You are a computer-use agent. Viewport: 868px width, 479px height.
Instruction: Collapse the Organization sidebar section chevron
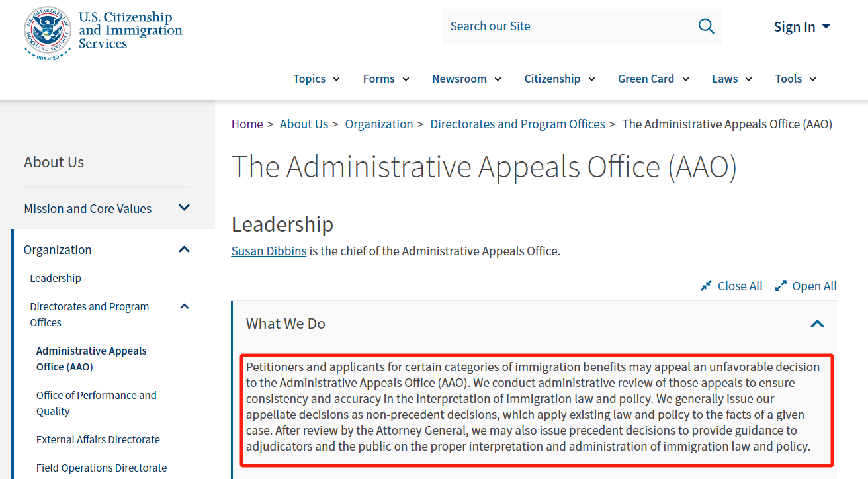pyautogui.click(x=185, y=249)
